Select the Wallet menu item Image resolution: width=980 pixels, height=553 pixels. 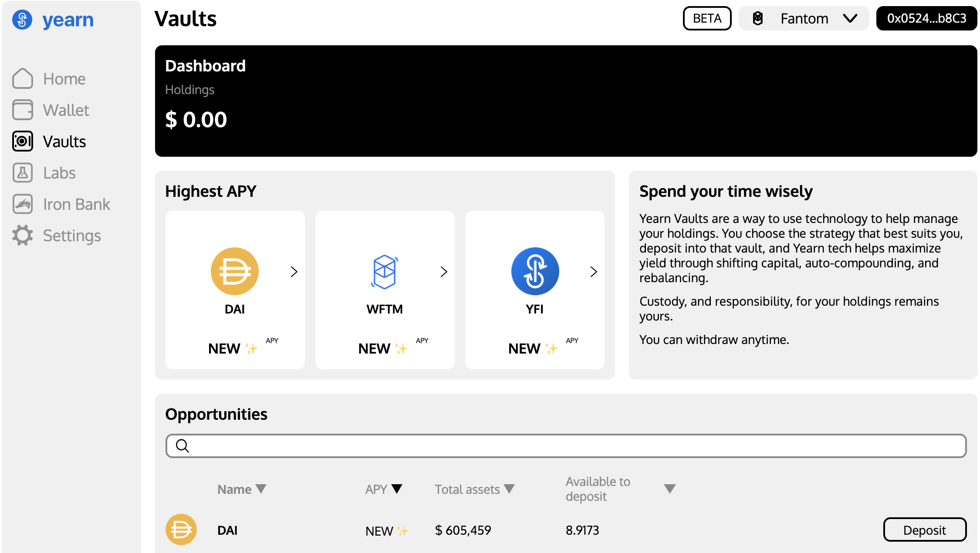66,110
